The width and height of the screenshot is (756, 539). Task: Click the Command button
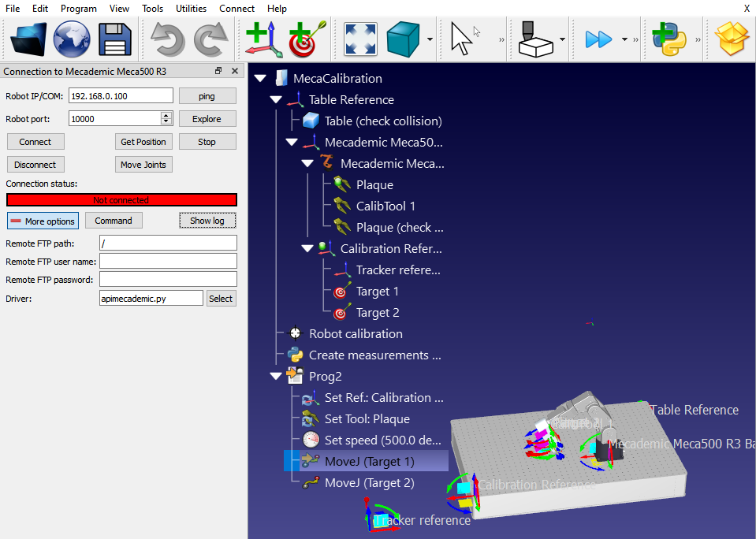tap(114, 221)
